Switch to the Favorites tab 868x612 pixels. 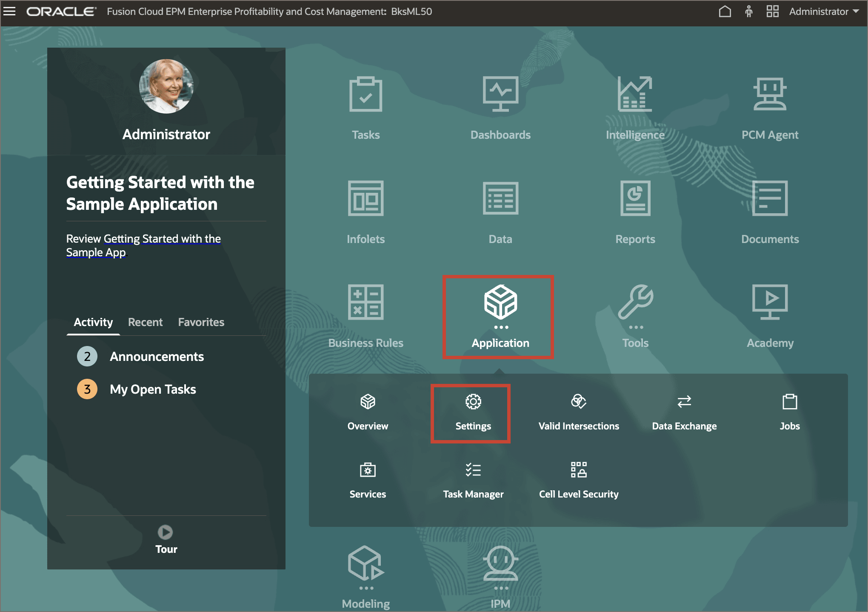pyautogui.click(x=201, y=322)
